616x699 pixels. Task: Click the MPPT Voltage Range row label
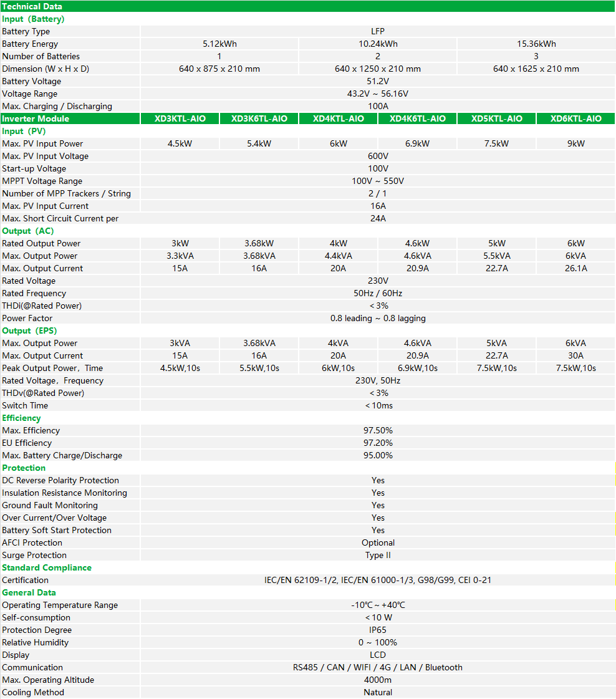(x=42, y=181)
